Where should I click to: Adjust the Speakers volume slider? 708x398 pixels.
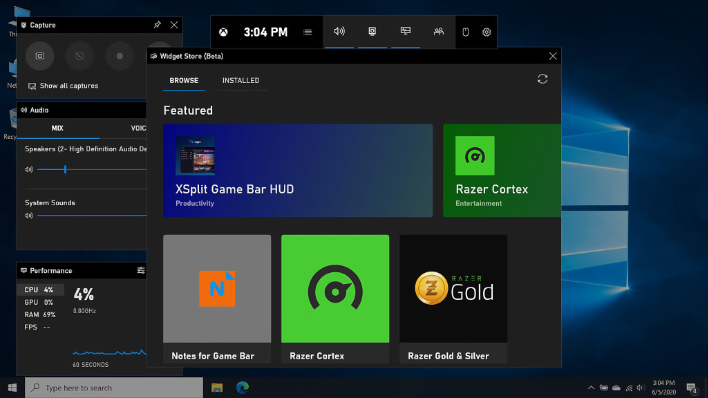click(92, 169)
